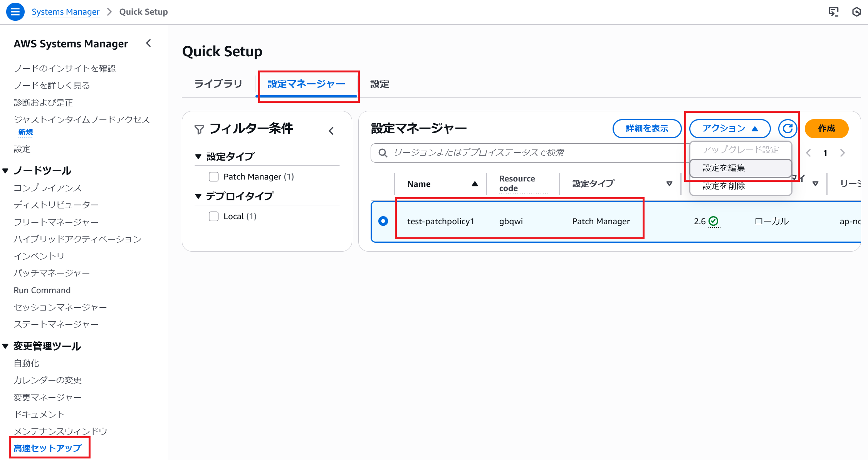The image size is (868, 460).
Task: Collapse the ノードツール sidebar section
Action: click(5, 170)
